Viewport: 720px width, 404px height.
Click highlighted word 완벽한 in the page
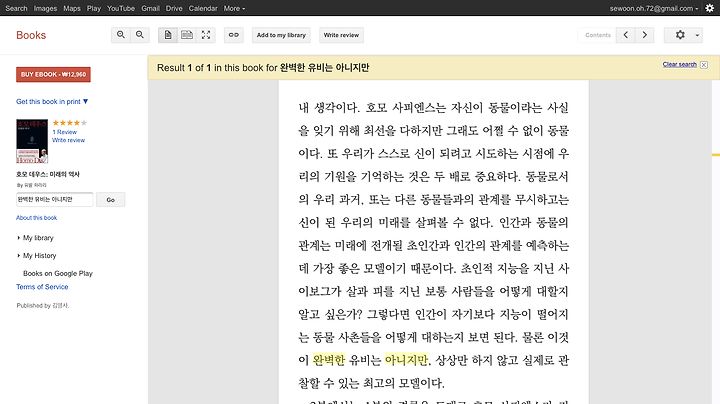pyautogui.click(x=329, y=360)
